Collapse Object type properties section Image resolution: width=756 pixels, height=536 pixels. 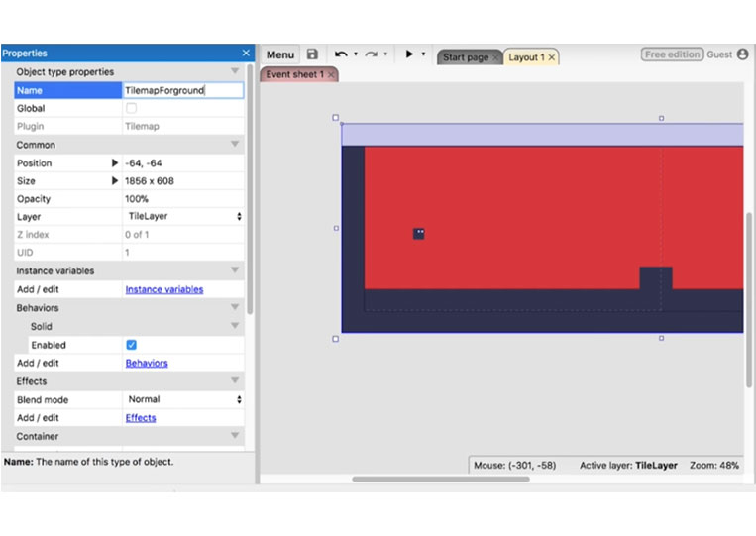pos(235,71)
